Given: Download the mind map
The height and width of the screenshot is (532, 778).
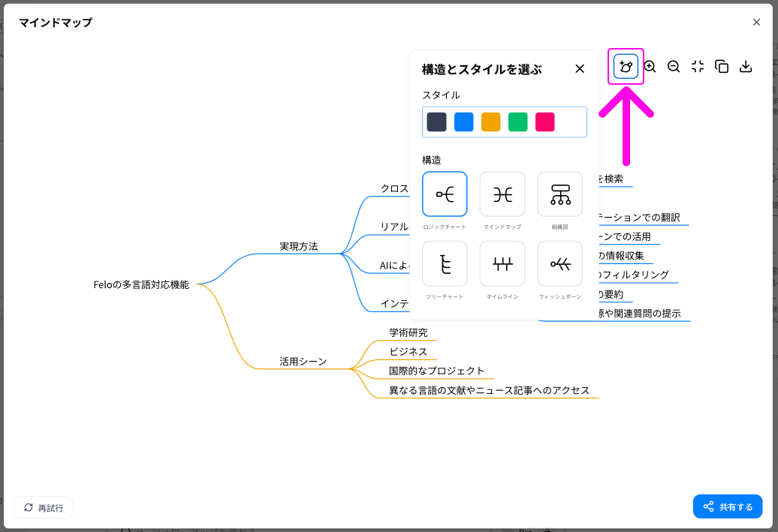Looking at the screenshot, I should [746, 67].
